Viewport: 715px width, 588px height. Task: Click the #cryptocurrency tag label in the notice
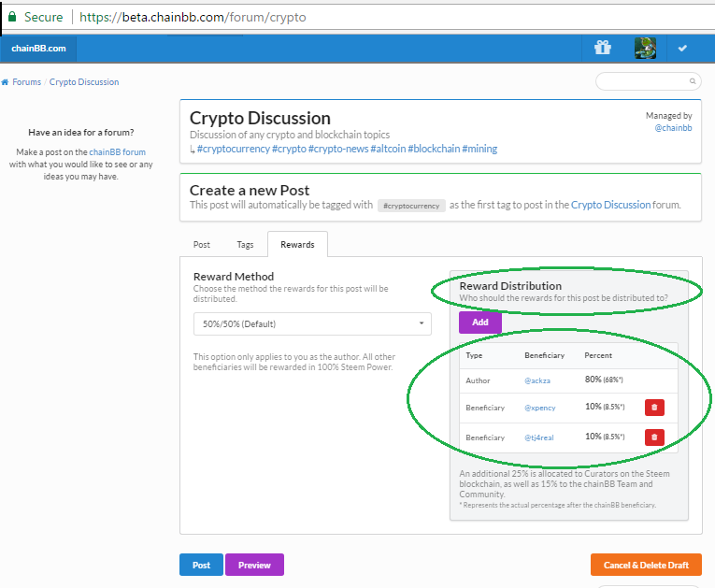(411, 206)
